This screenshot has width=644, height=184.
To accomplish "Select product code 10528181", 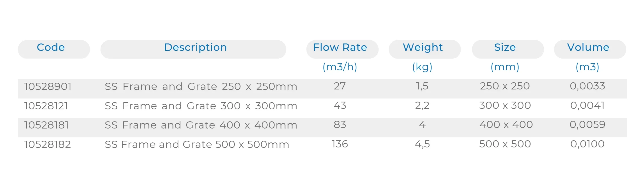I will [x=47, y=125].
